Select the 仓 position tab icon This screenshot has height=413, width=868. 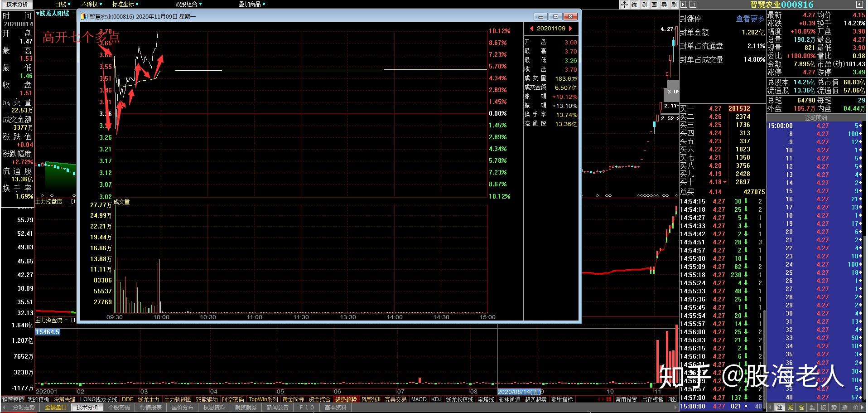pyautogui.click(x=801, y=408)
